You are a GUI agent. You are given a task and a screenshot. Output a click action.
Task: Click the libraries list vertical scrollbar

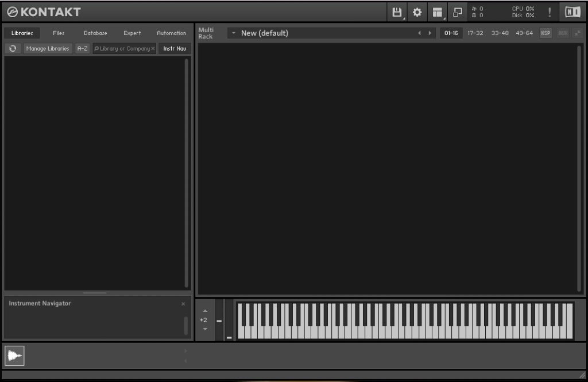(x=187, y=173)
